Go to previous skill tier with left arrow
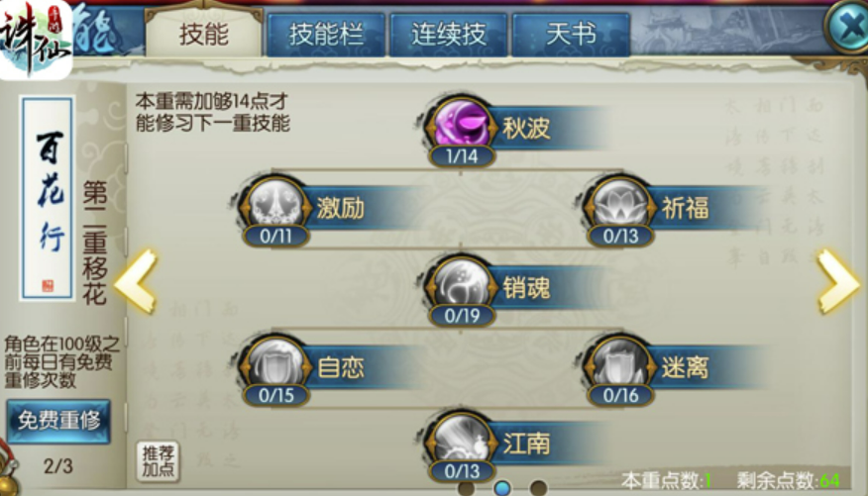 click(136, 281)
